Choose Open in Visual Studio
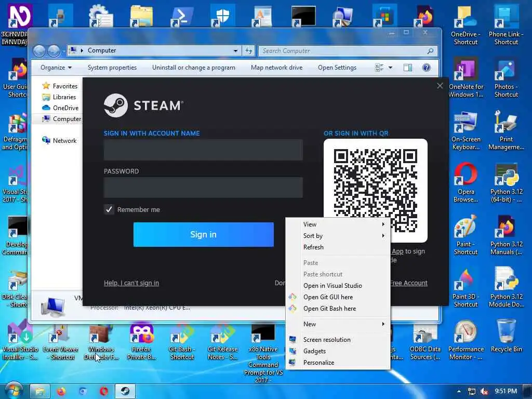Image resolution: width=532 pixels, height=399 pixels. (x=338, y=286)
